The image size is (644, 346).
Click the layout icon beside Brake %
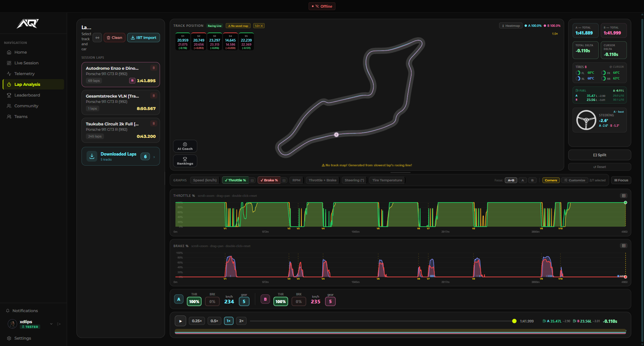(x=284, y=180)
